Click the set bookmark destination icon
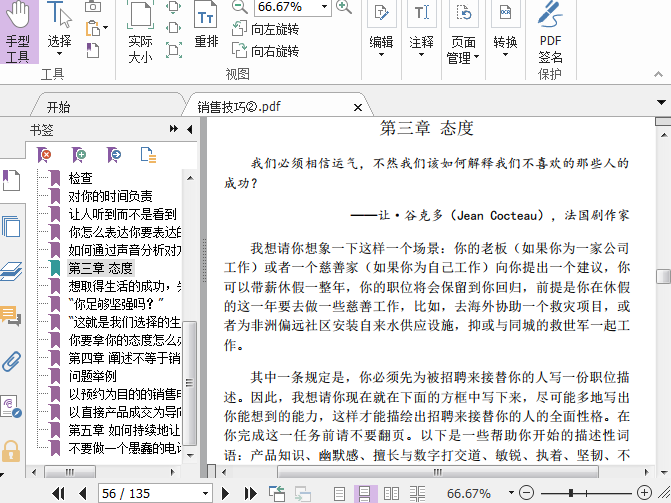 pyautogui.click(x=114, y=155)
